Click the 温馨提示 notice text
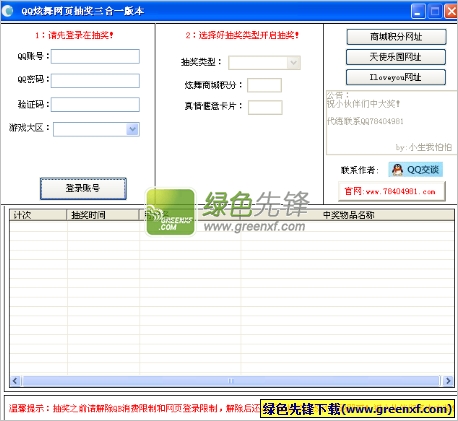Viewport: 458px width, 421px height. point(134,408)
